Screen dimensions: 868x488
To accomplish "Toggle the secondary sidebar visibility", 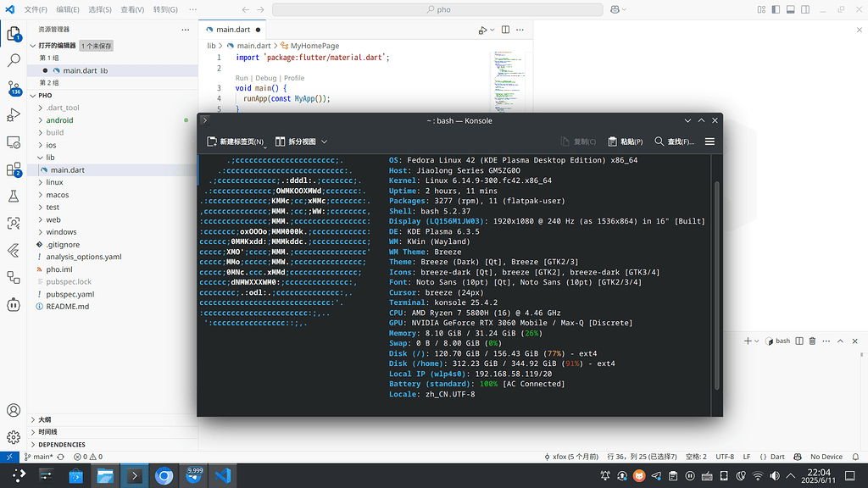I will [x=805, y=9].
